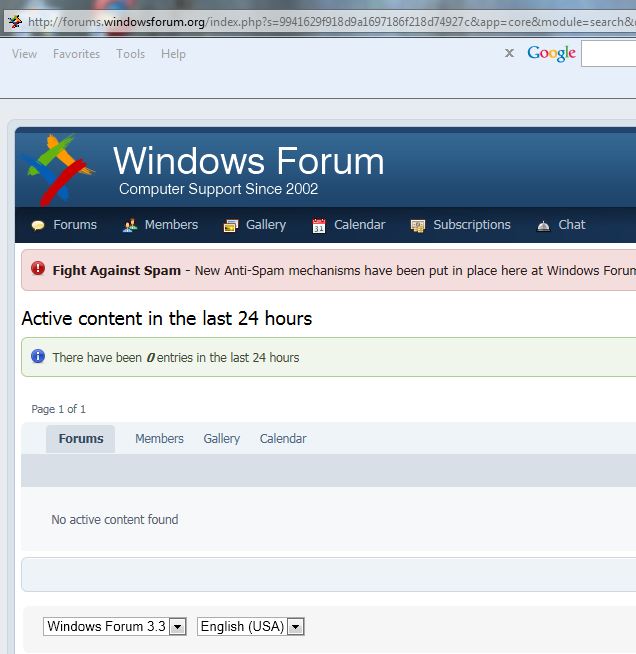Open Gallery in the navigation bar
The width and height of the screenshot is (636, 654).
tap(266, 225)
